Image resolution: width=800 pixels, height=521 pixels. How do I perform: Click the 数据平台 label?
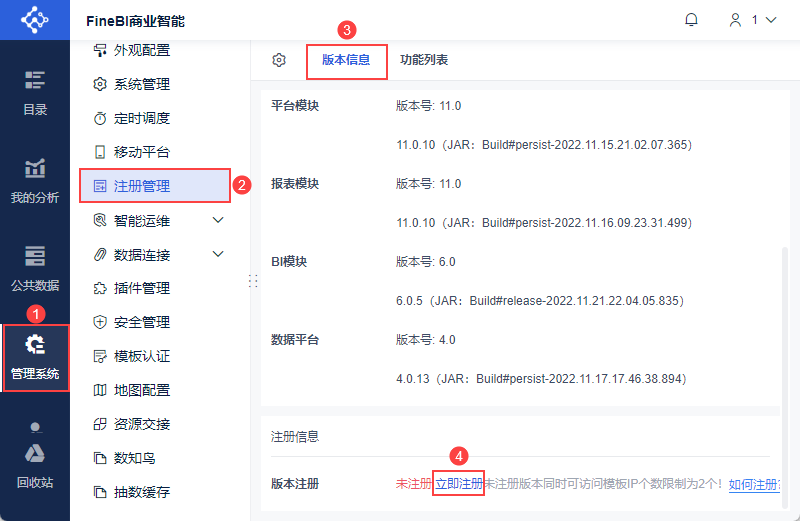(x=295, y=340)
